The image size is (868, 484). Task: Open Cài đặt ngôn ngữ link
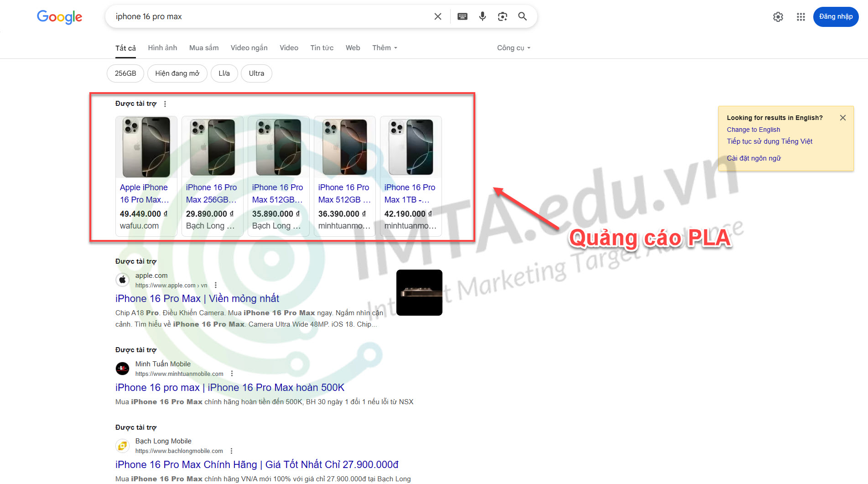[754, 158]
